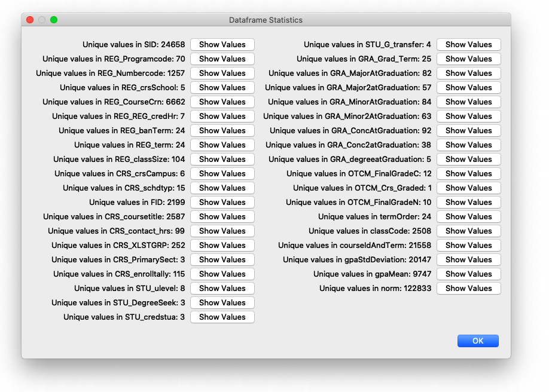Screen dimensions: 549x392
Task: Open Show Values for CRS_coursetitle
Action: 222,216
